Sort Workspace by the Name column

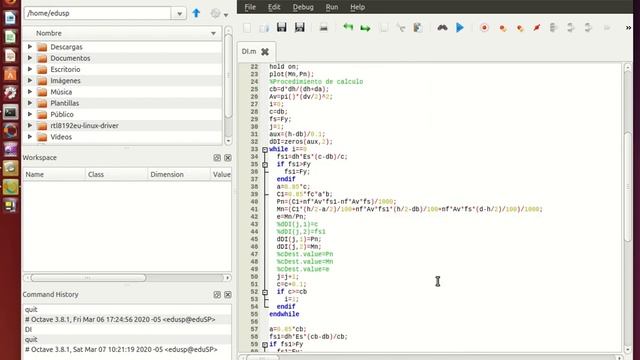54,174
